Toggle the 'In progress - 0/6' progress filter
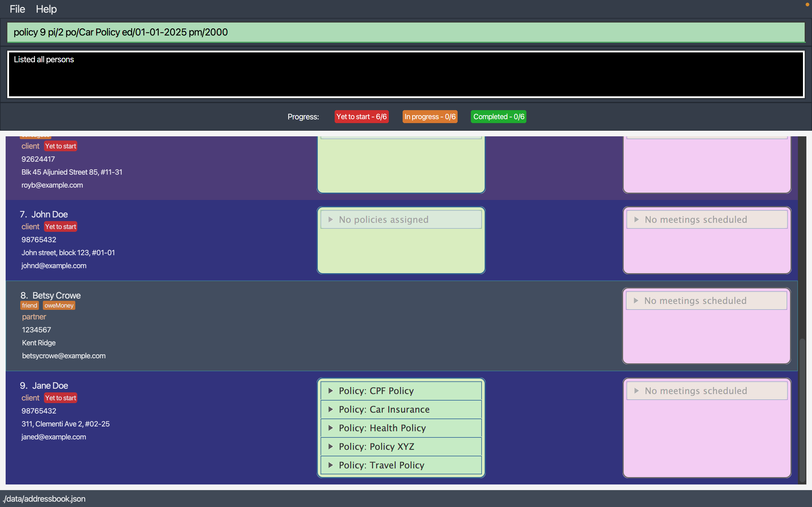 point(430,116)
